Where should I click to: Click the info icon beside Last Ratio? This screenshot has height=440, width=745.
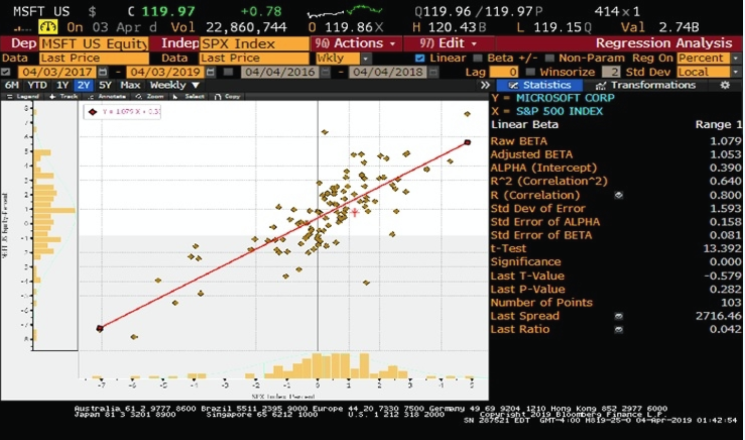619,329
